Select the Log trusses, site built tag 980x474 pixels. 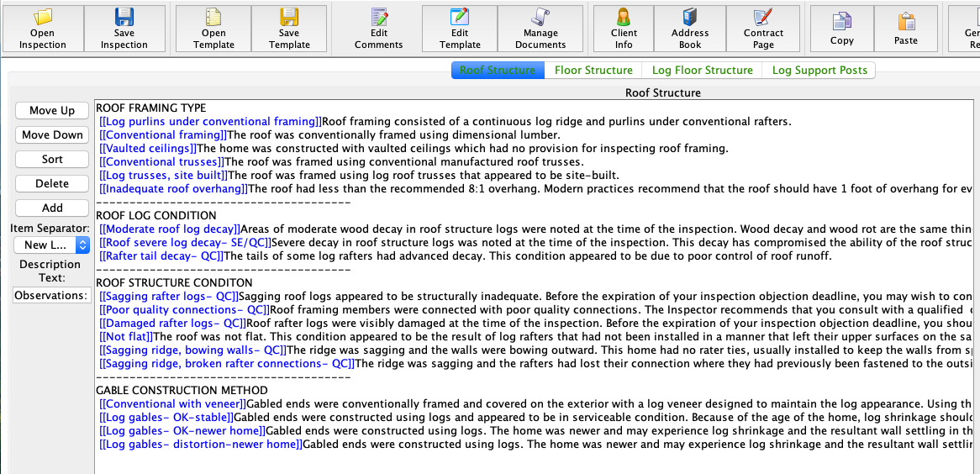(163, 175)
